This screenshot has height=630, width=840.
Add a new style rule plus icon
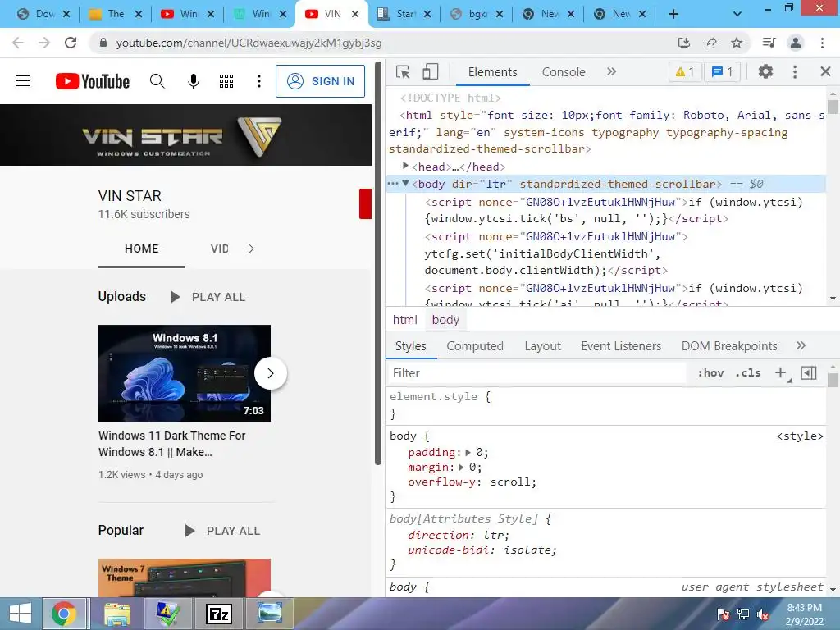coord(781,373)
